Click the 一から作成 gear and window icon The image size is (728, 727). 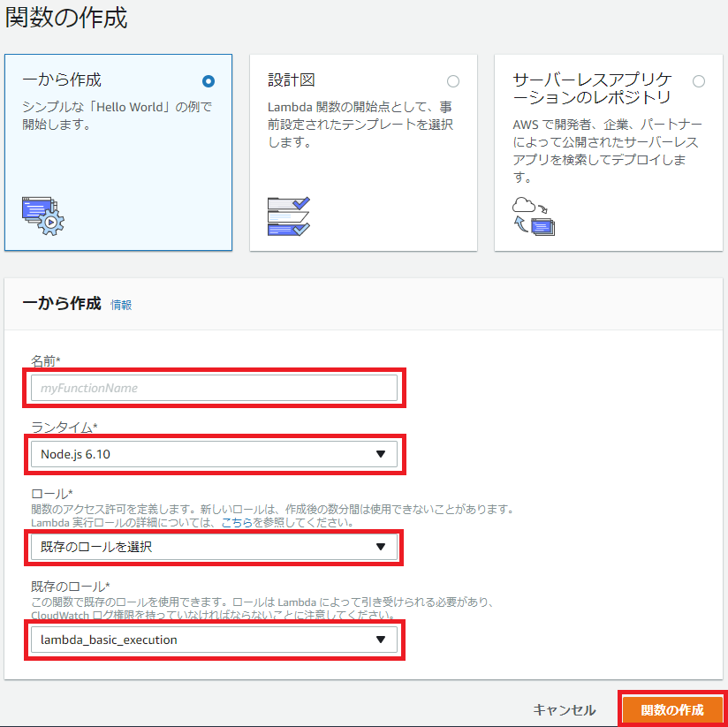[x=43, y=216]
